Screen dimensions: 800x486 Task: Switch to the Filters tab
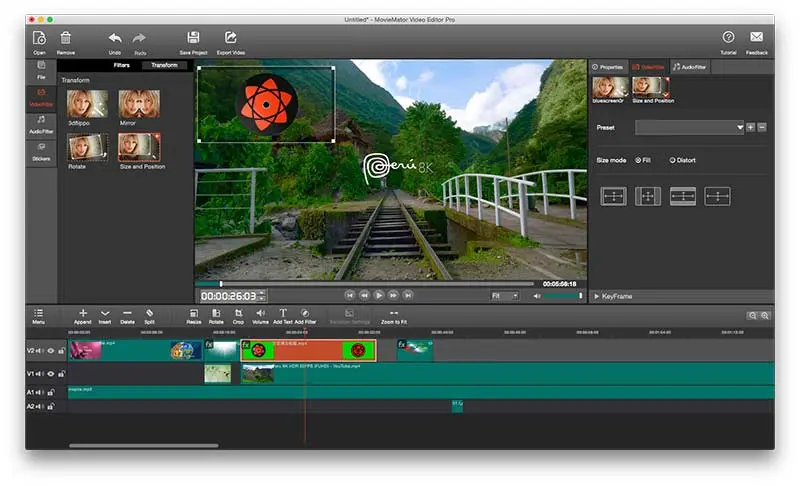click(x=121, y=65)
